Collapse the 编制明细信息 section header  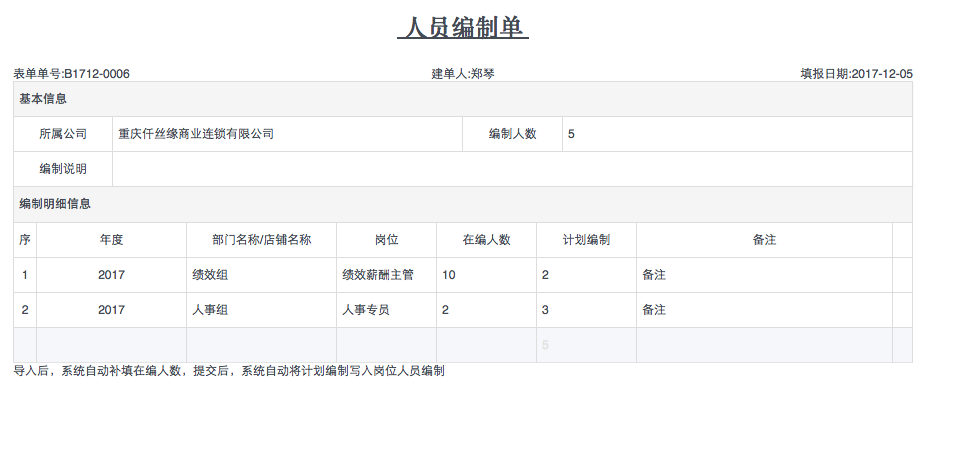point(55,204)
